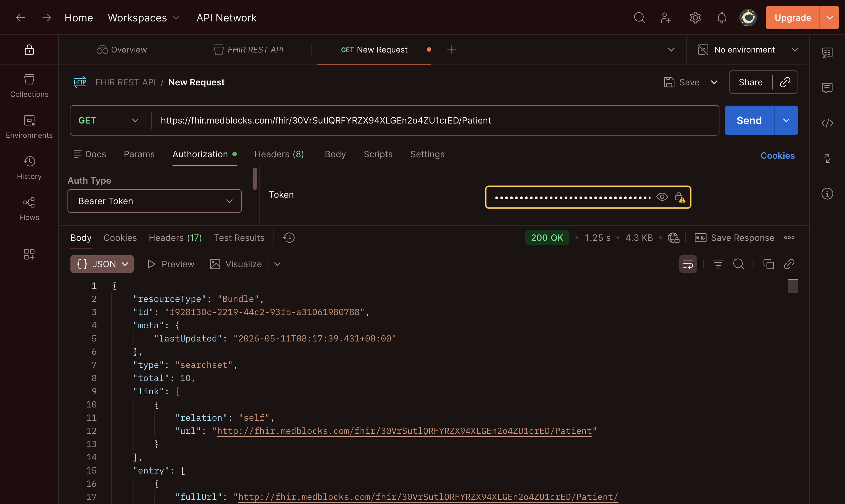Open the request Settings tab
The image size is (845, 504).
[x=427, y=154]
